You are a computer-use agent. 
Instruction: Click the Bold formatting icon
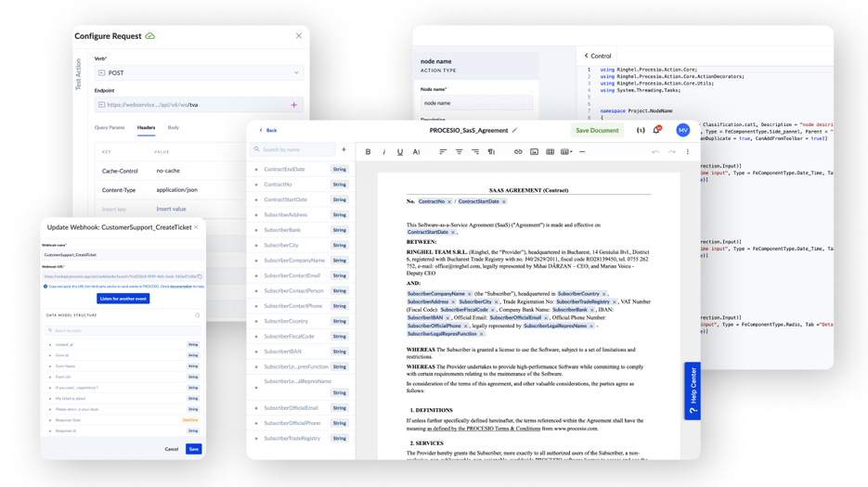(368, 152)
